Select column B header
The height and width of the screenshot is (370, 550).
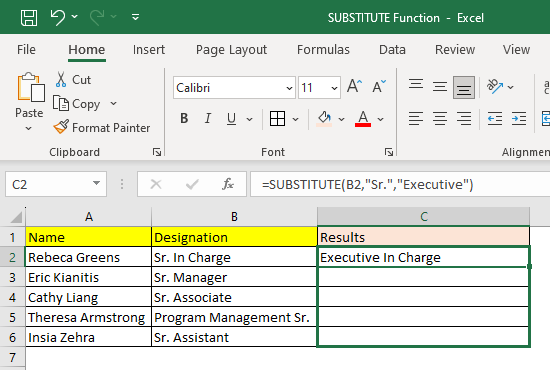[234, 217]
